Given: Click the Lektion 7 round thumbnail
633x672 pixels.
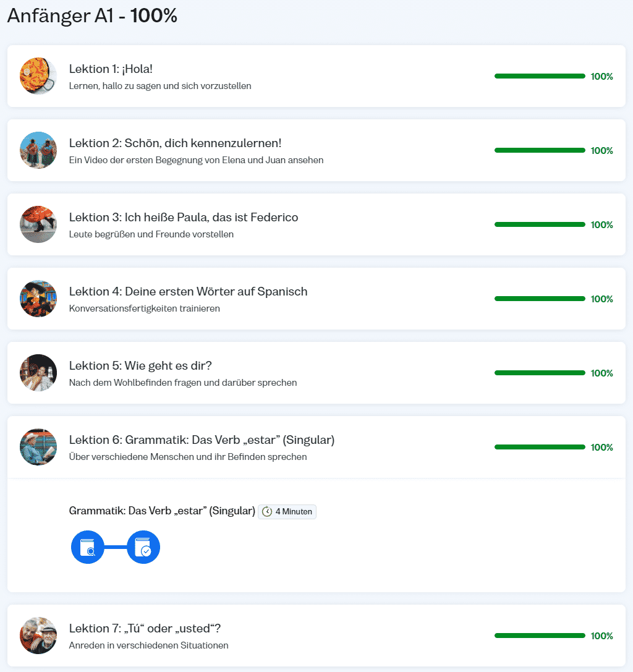Looking at the screenshot, I should [38, 636].
